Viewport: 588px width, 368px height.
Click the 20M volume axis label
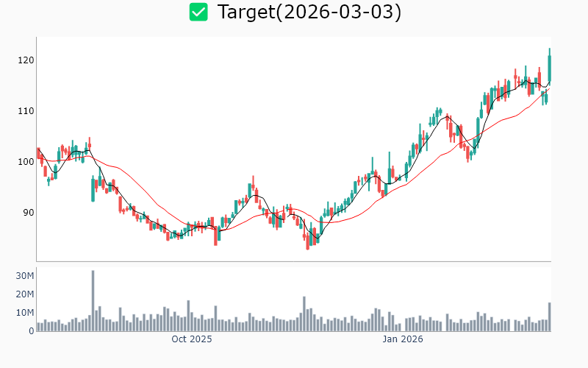25,294
